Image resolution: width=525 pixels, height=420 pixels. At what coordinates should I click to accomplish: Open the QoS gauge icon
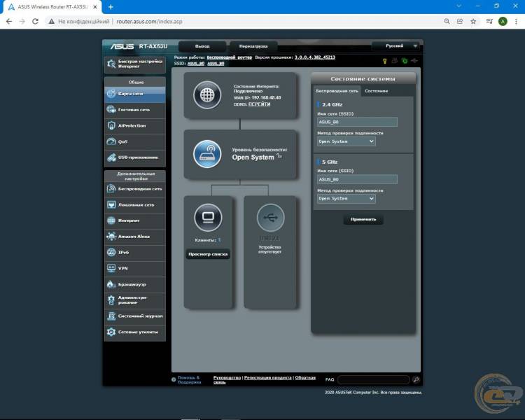[x=111, y=141]
